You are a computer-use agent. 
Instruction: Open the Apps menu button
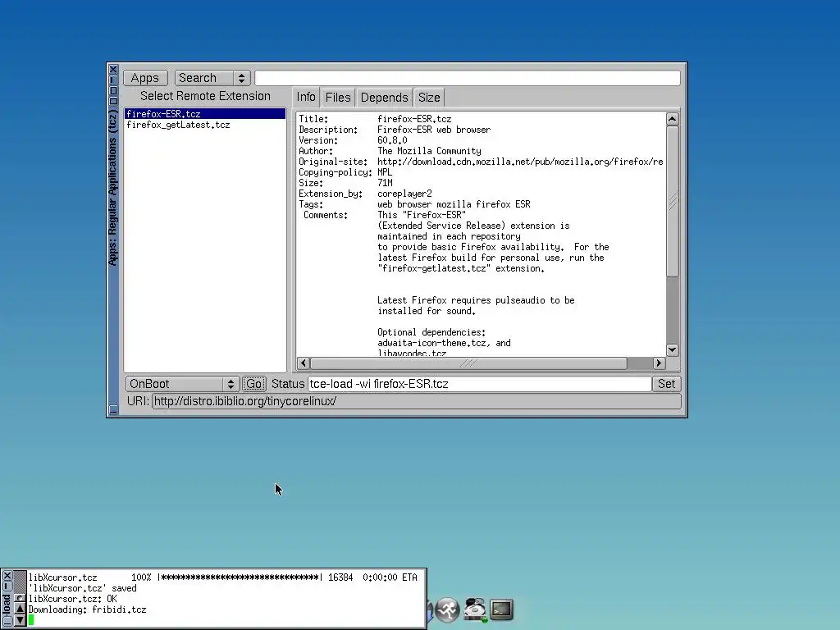pos(145,78)
